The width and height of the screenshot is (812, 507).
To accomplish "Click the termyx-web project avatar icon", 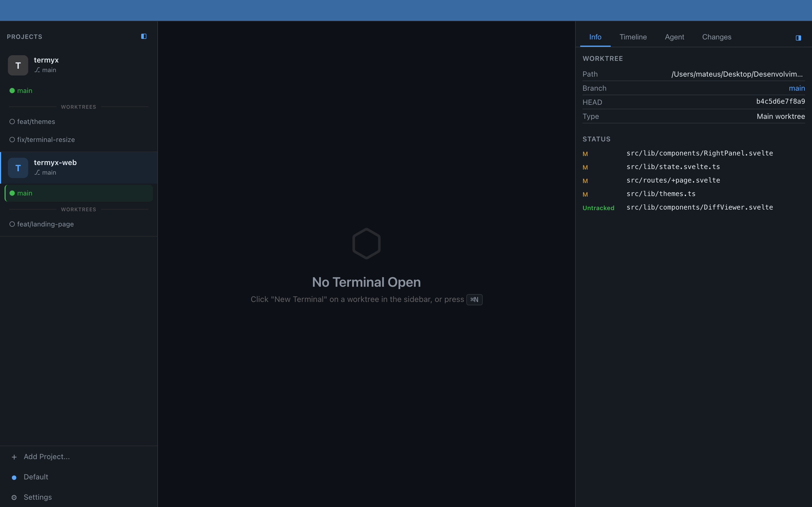I will (18, 168).
